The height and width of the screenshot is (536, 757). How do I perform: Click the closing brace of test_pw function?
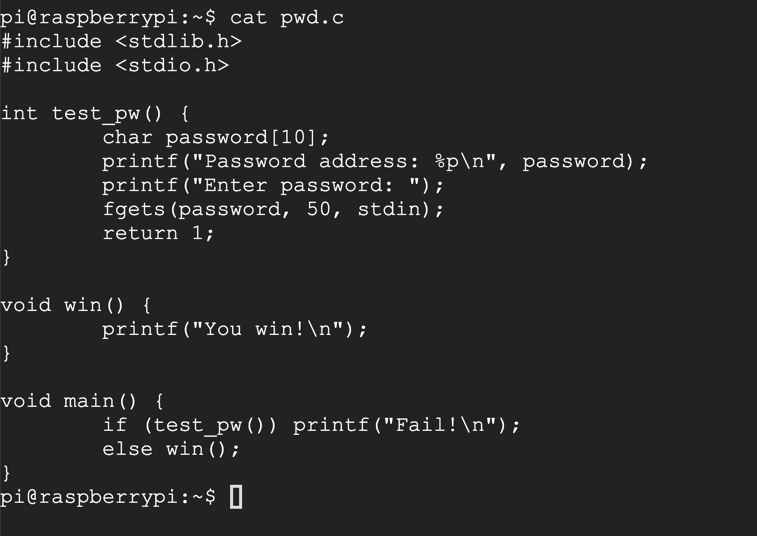pyautogui.click(x=7, y=257)
